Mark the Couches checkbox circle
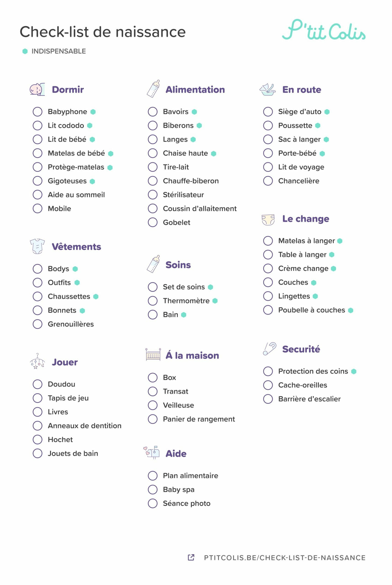Viewport: 392px width, 585px height. tap(268, 282)
